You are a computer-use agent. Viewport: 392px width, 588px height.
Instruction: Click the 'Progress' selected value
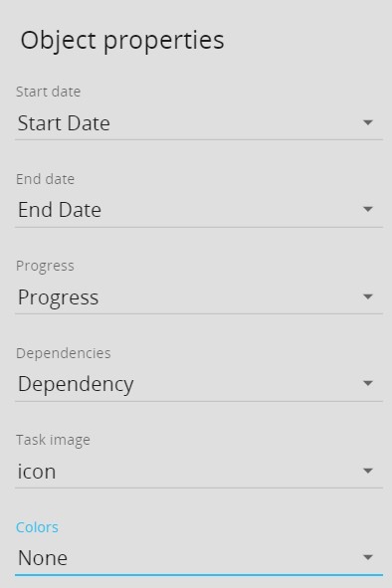[58, 298]
